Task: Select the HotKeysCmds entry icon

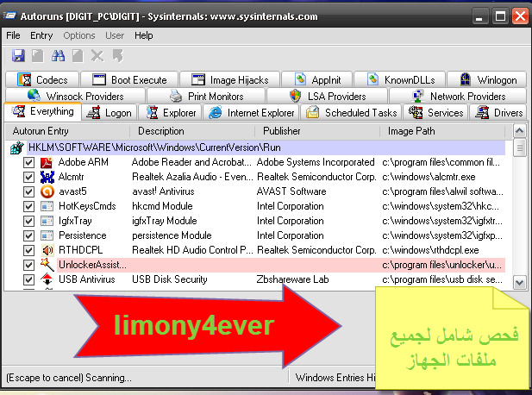Action: click(47, 206)
